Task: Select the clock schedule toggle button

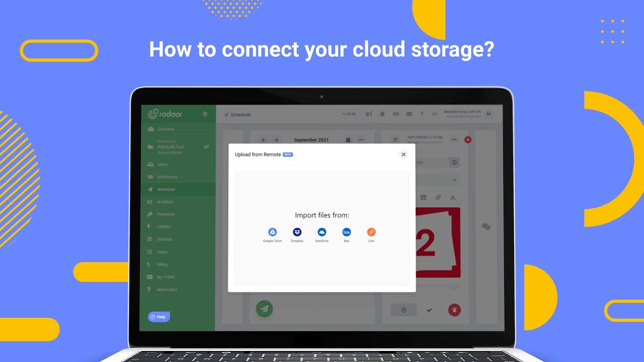Action: [x=404, y=310]
